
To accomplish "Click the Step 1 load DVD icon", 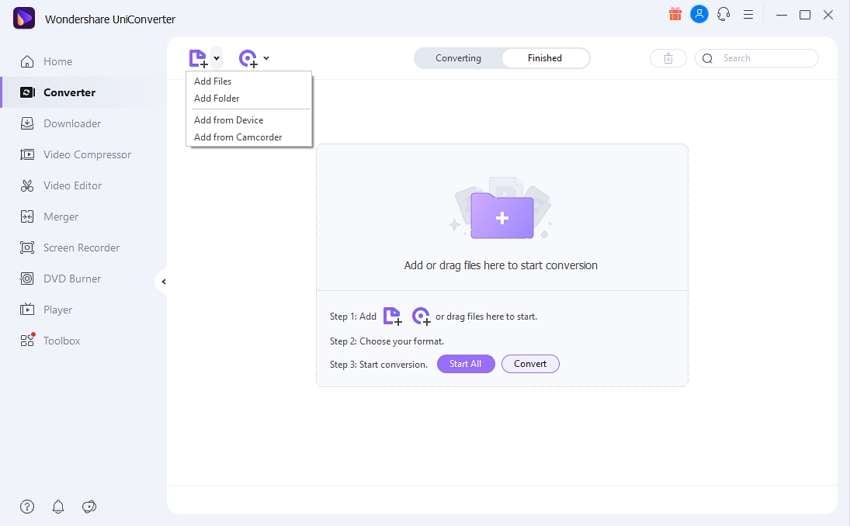I will tap(421, 316).
